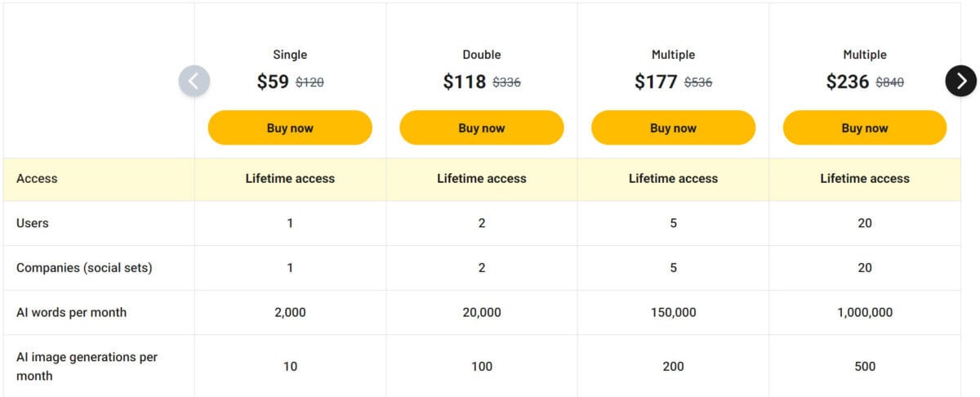
Task: Click the AI words per month label
Action: (71, 312)
